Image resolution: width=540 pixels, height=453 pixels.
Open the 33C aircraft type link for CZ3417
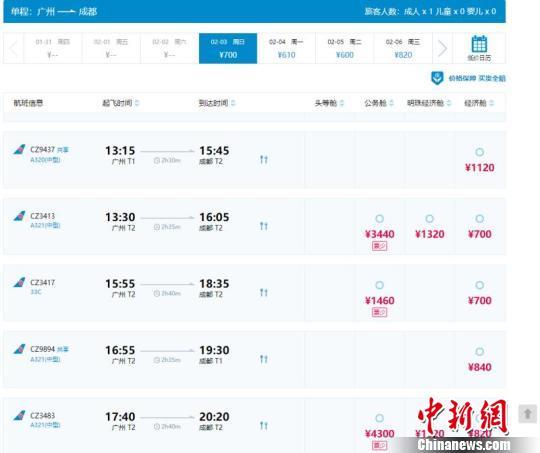tap(36, 292)
